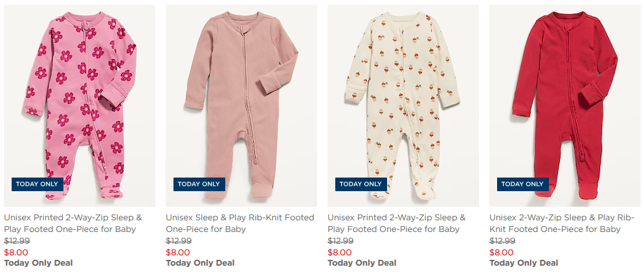Click Today Only badge on dusty rose item
644x278 pixels.
coord(199,184)
